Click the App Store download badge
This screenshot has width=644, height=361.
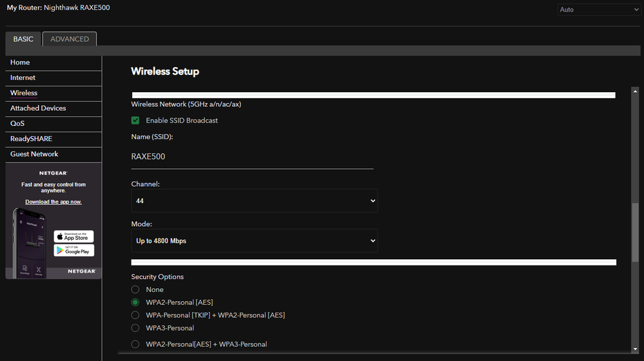[74, 237]
